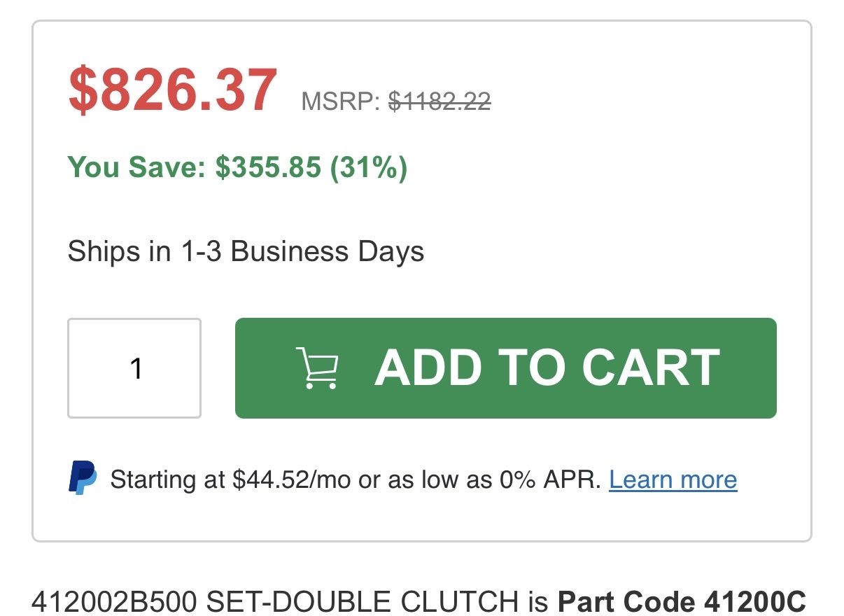Focus the quantity input field
844x616 pixels.
click(x=134, y=368)
